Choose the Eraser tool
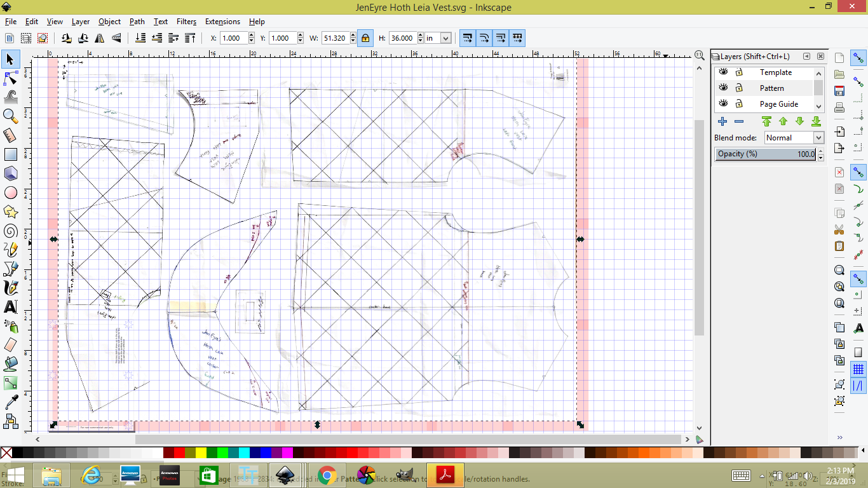 (x=10, y=344)
